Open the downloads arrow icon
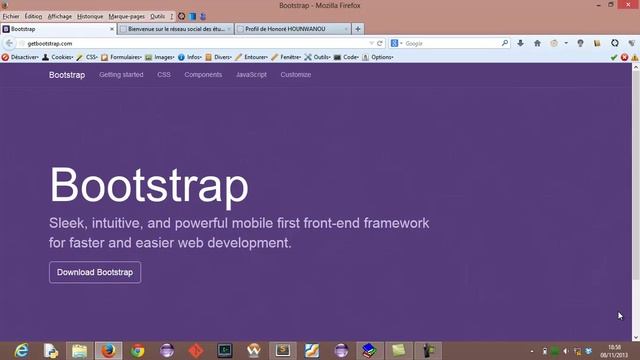The image size is (640, 360). pos(520,43)
